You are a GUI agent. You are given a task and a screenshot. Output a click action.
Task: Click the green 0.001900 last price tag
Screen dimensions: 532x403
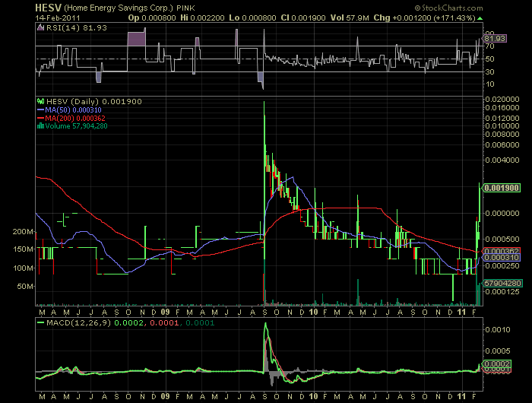click(502, 188)
